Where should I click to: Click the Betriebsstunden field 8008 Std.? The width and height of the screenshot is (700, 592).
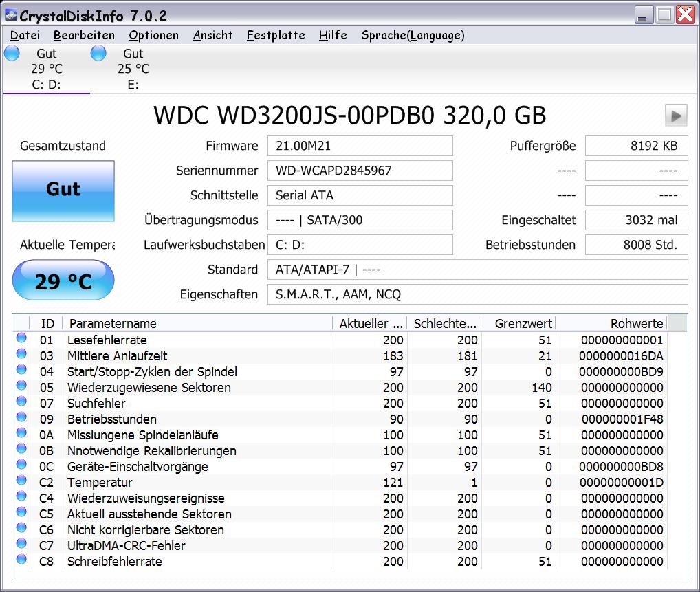click(637, 245)
